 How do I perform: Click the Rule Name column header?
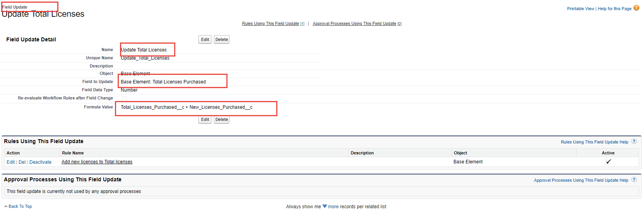(x=73, y=153)
